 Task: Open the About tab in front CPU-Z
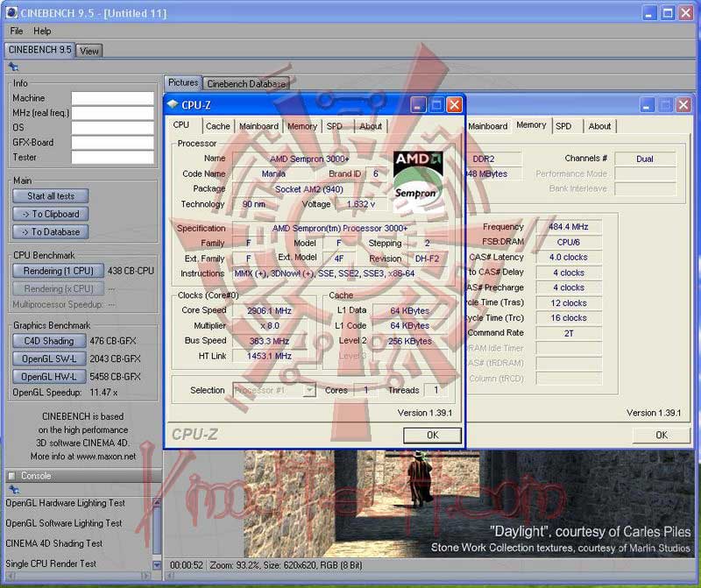point(371,126)
